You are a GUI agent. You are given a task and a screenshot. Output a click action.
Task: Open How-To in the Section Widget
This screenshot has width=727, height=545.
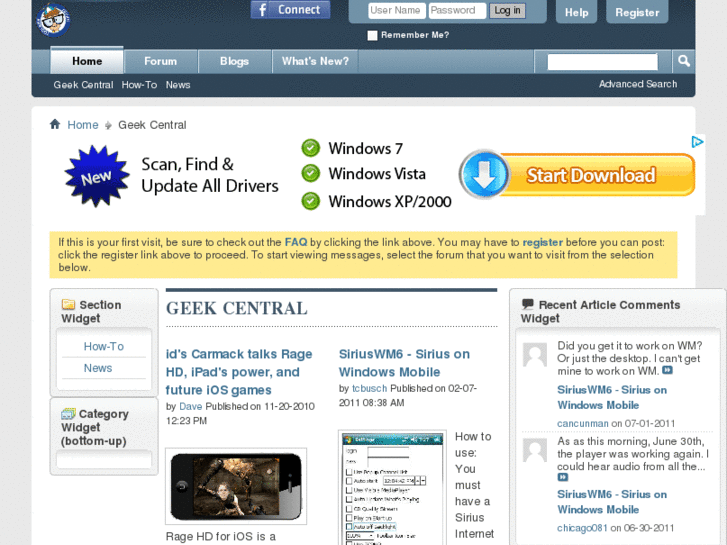coord(104,346)
